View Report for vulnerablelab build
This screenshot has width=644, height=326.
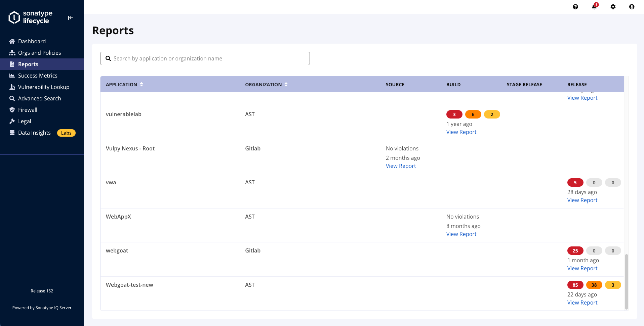coord(461,132)
